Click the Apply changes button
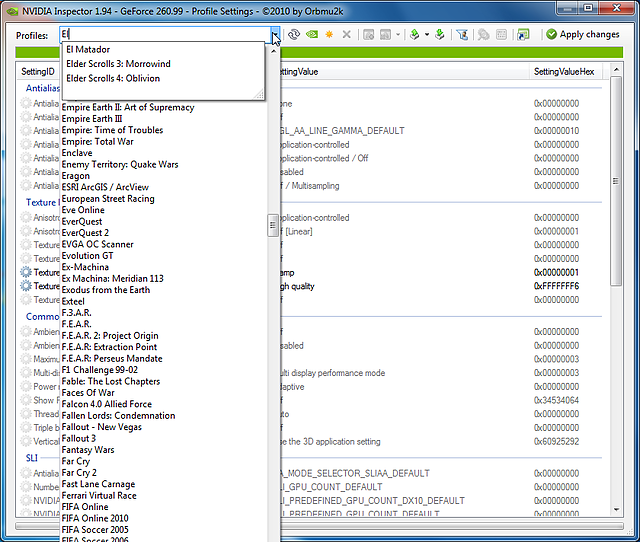The width and height of the screenshot is (640, 542). click(x=583, y=35)
